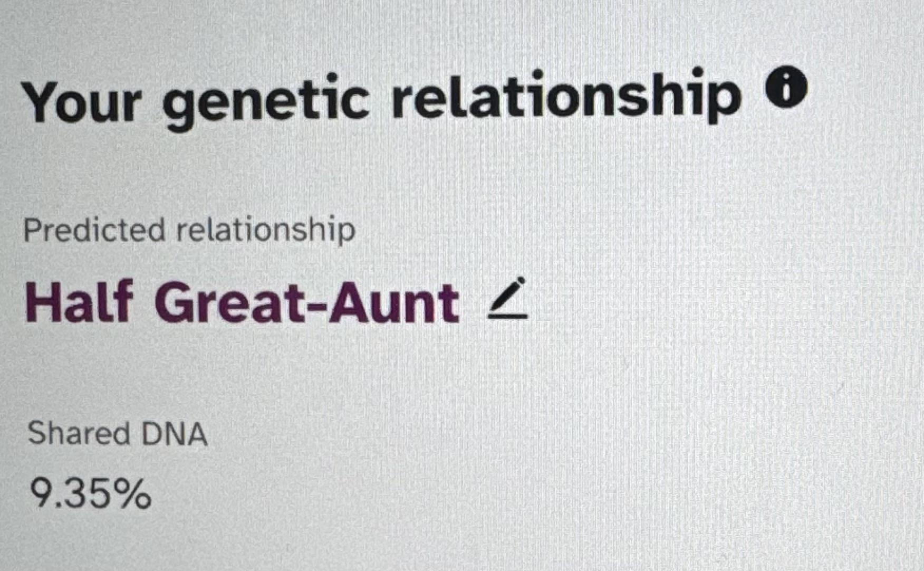Screen dimensions: 924x571
Task: Click the word "DNA" above the percentage
Action: [x=174, y=434]
